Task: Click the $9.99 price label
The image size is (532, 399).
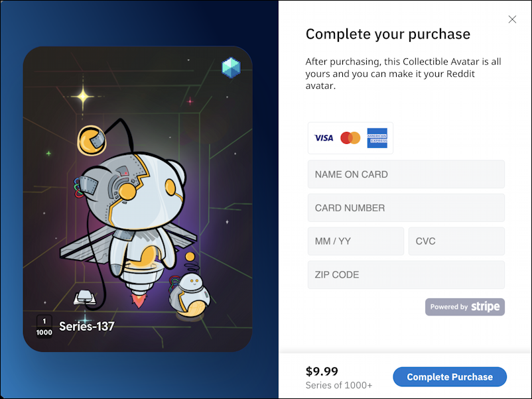Action: (322, 371)
